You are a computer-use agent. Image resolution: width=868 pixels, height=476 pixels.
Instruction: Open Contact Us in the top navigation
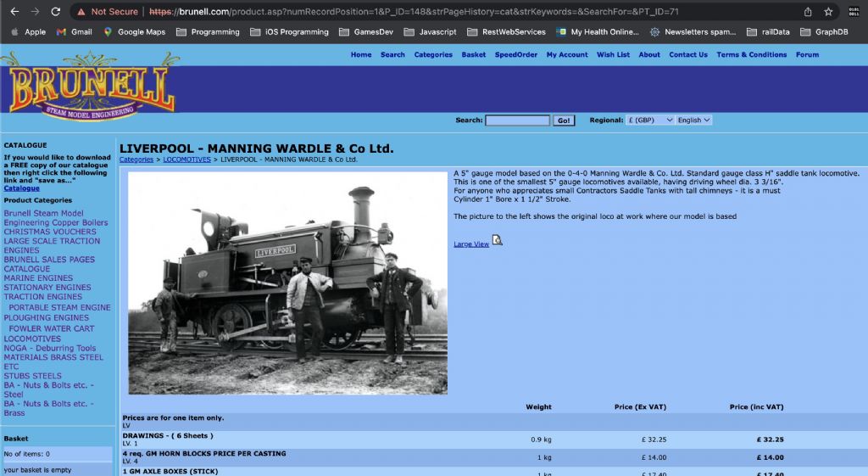pos(688,55)
